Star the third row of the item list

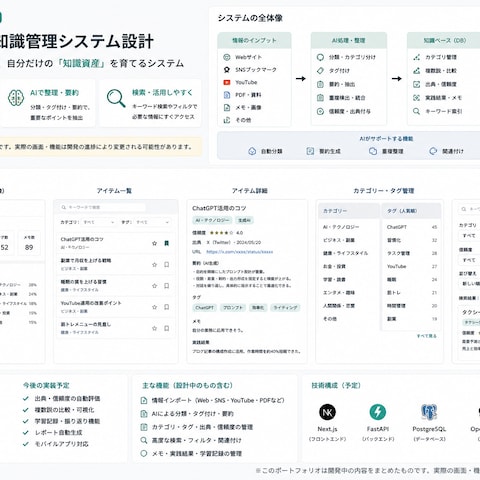pyautogui.click(x=154, y=286)
